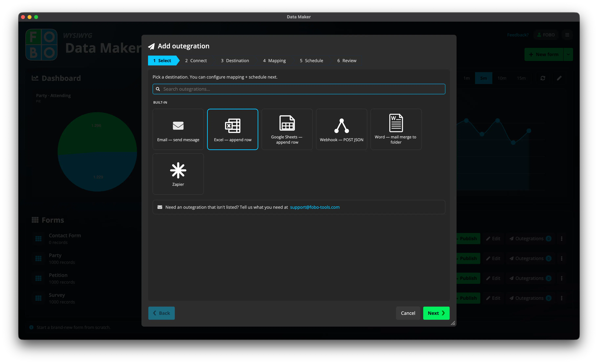
Task: Click the Next button
Action: tap(436, 313)
